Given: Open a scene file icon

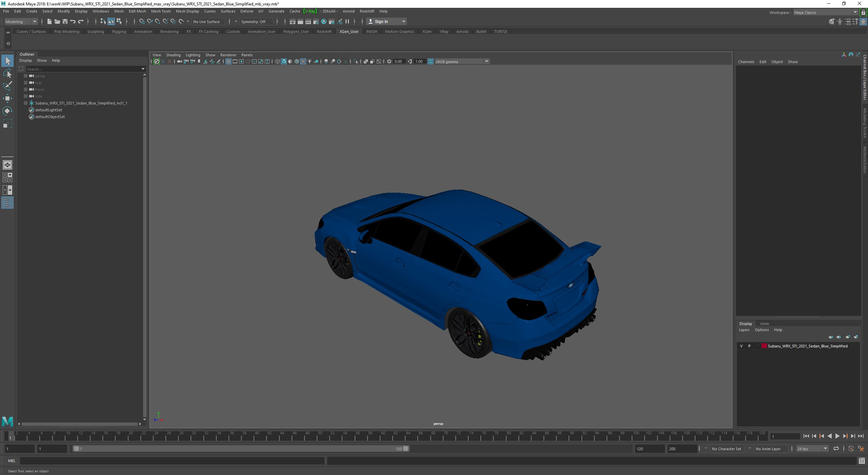Looking at the screenshot, I should [x=57, y=21].
